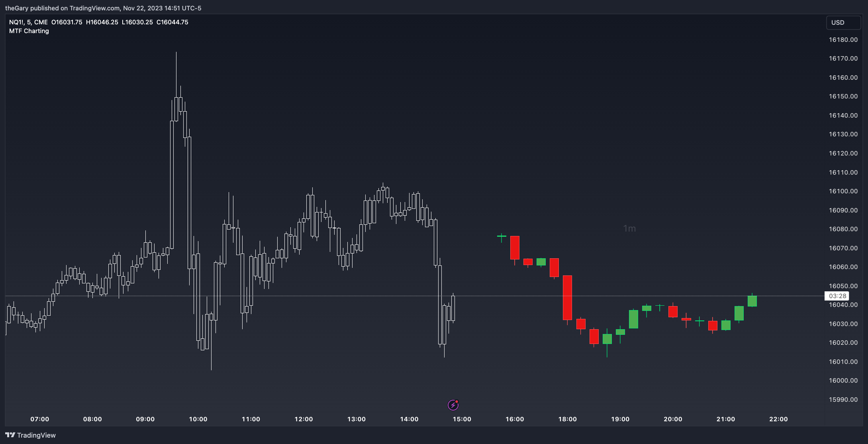Screen dimensions: 868x444
Task: Click the 18:00 time axis label
Action: click(568, 419)
